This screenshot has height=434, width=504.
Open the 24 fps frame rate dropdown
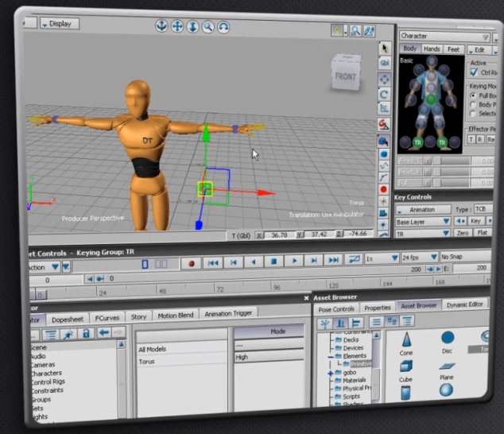(420, 258)
